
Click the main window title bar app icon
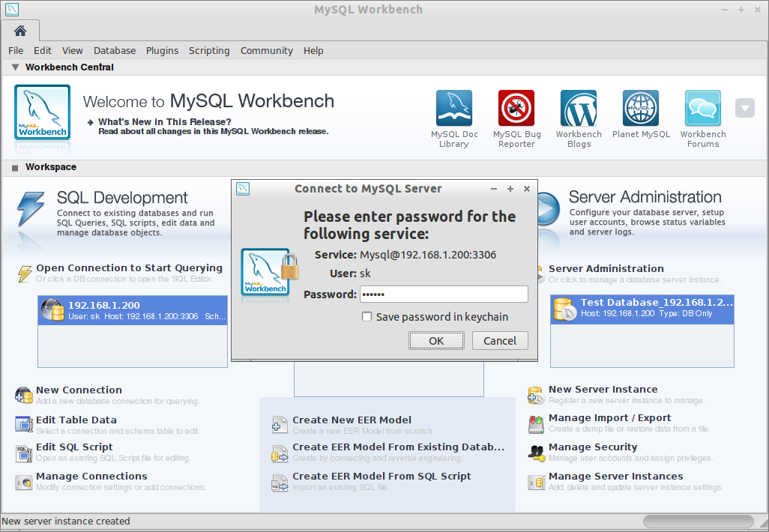(x=12, y=9)
